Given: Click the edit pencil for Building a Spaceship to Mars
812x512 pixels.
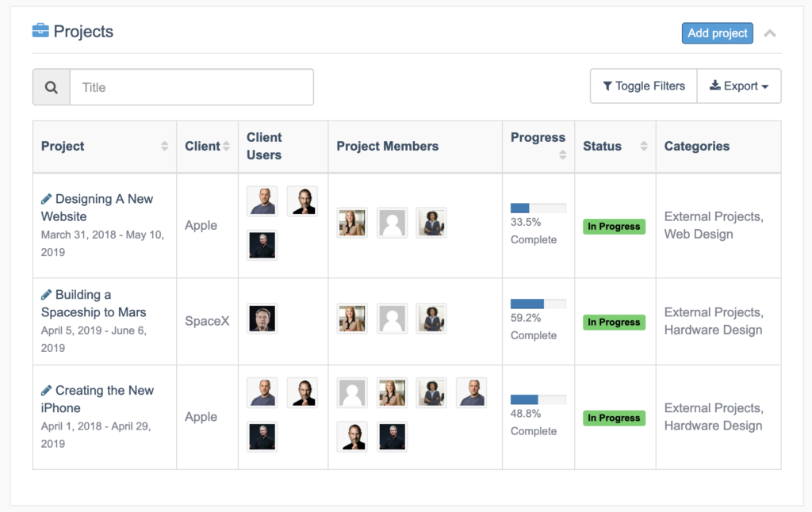Looking at the screenshot, I should click(x=45, y=294).
